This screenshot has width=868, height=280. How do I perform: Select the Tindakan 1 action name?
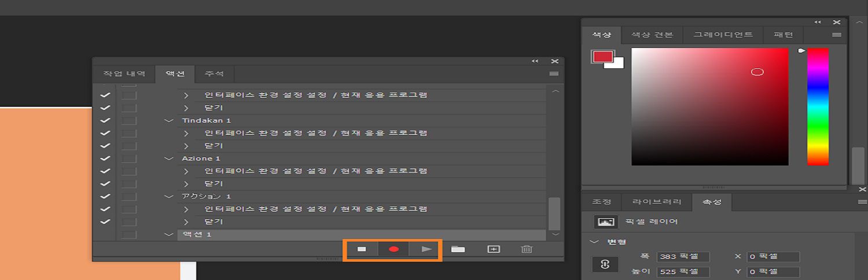point(207,120)
